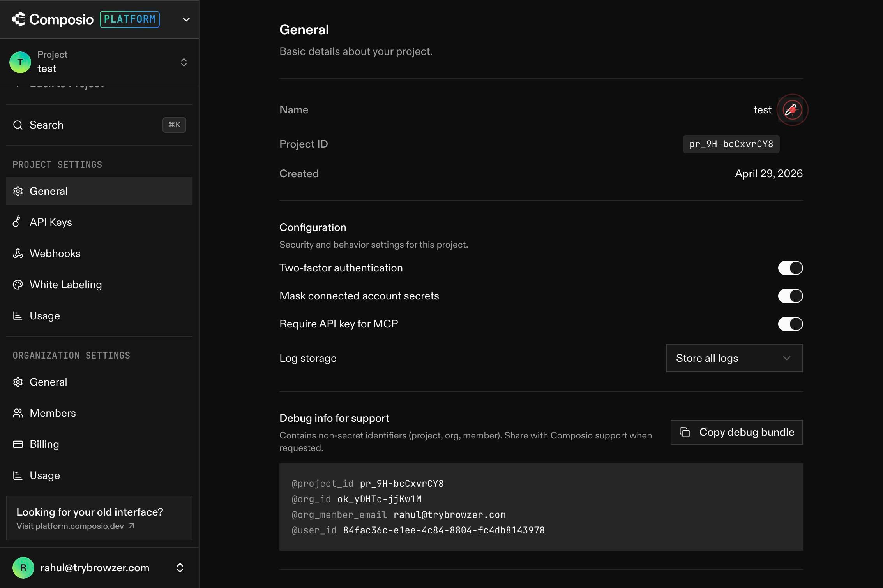This screenshot has width=883, height=588.
Task: Click the Composio logo icon
Action: (x=19, y=19)
